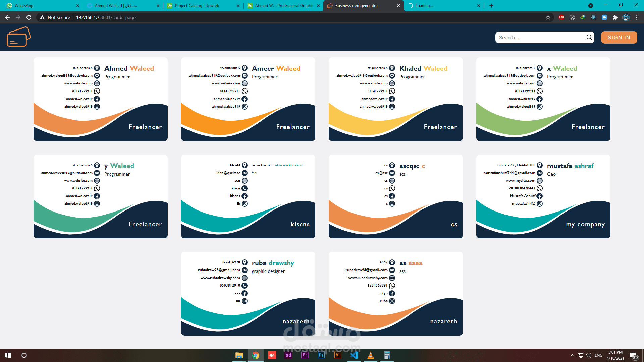Click the search magnifier icon
Image resolution: width=644 pixels, height=362 pixels.
tap(589, 37)
